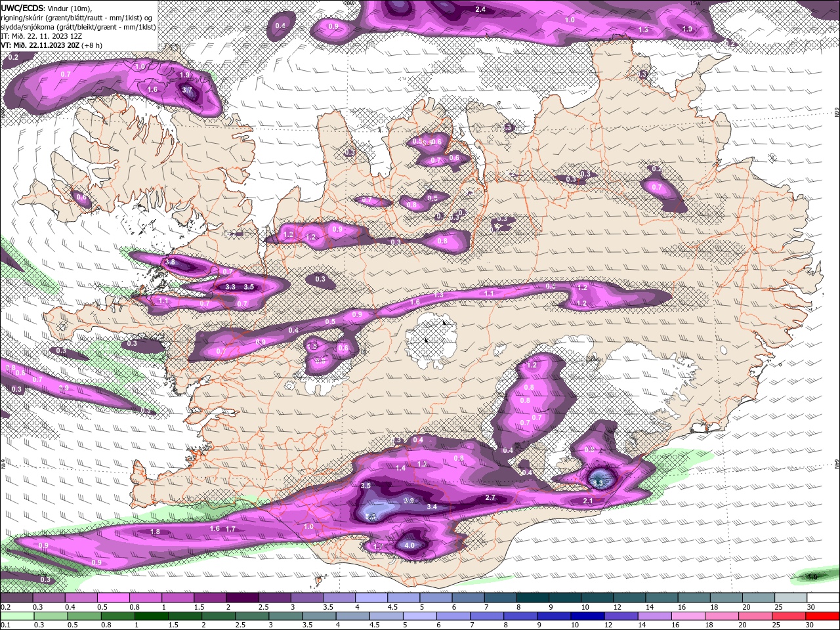Viewport: 840px width, 630px height.
Task: Click the 4.5 label in the rain scale legend
Action: pos(375,625)
